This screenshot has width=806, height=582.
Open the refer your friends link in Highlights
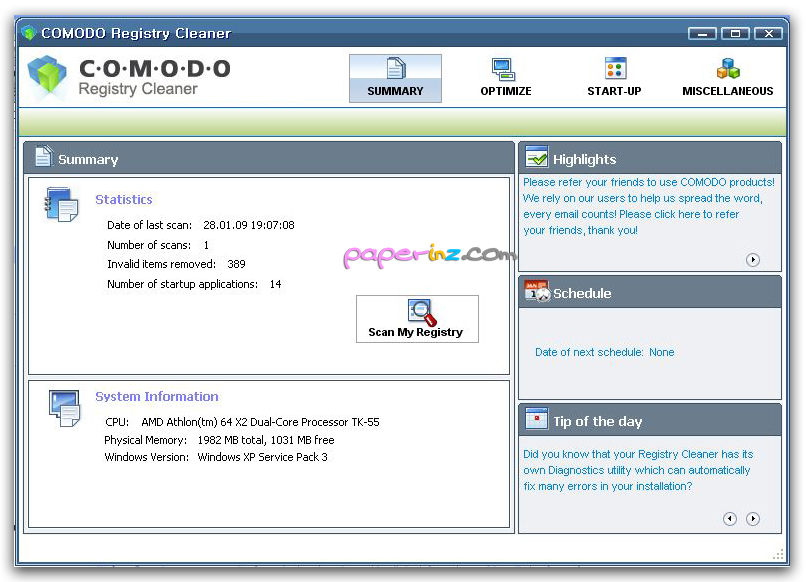[x=649, y=206]
